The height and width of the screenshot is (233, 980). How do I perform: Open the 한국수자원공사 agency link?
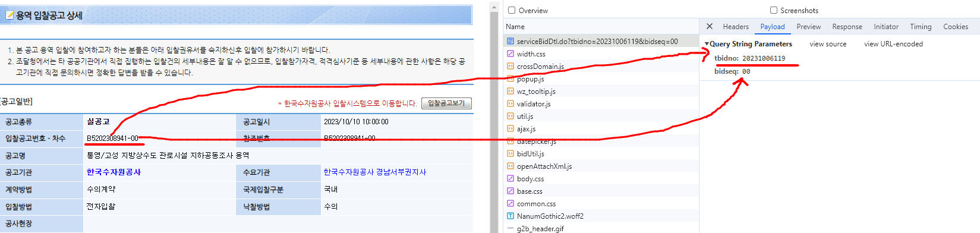pyautogui.click(x=114, y=172)
